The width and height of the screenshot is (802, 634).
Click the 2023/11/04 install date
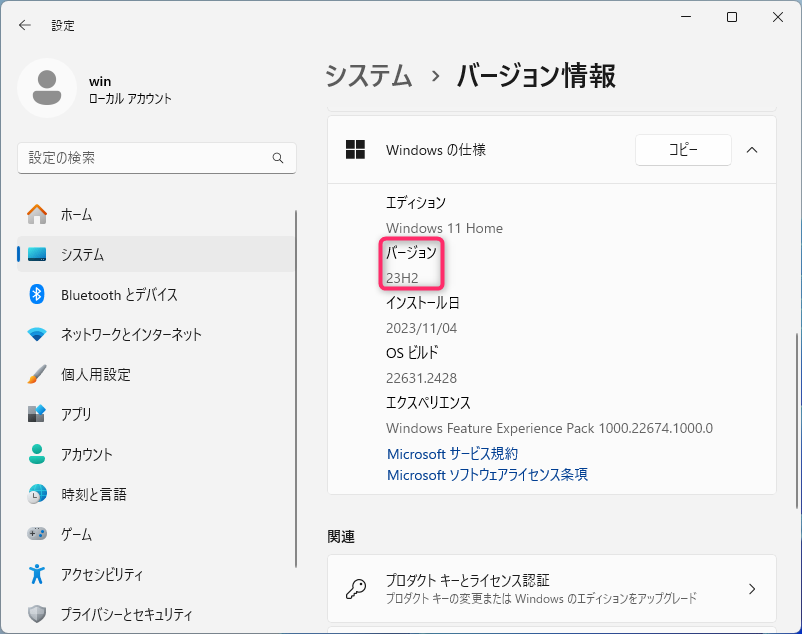tap(421, 328)
